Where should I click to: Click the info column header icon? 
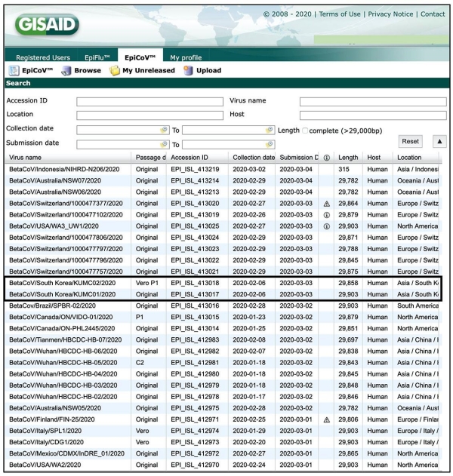point(327,158)
